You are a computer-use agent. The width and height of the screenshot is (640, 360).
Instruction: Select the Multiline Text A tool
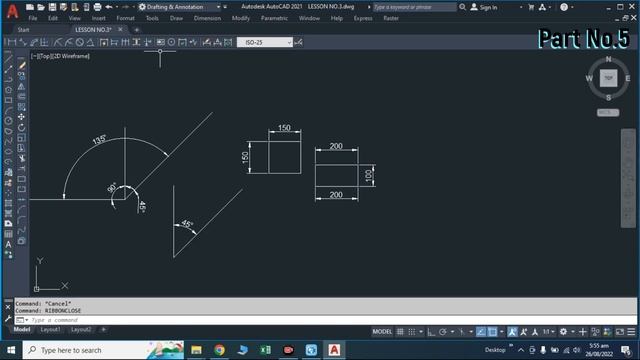(8, 244)
